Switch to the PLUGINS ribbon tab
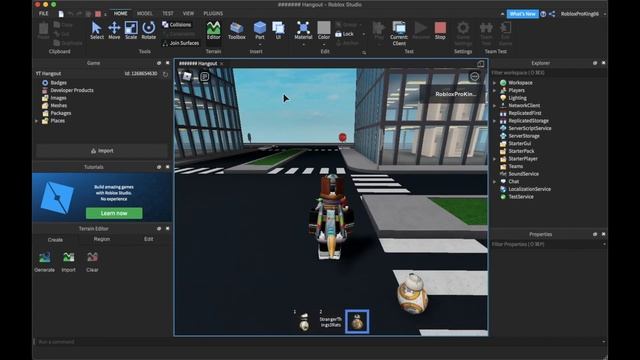 213,13
